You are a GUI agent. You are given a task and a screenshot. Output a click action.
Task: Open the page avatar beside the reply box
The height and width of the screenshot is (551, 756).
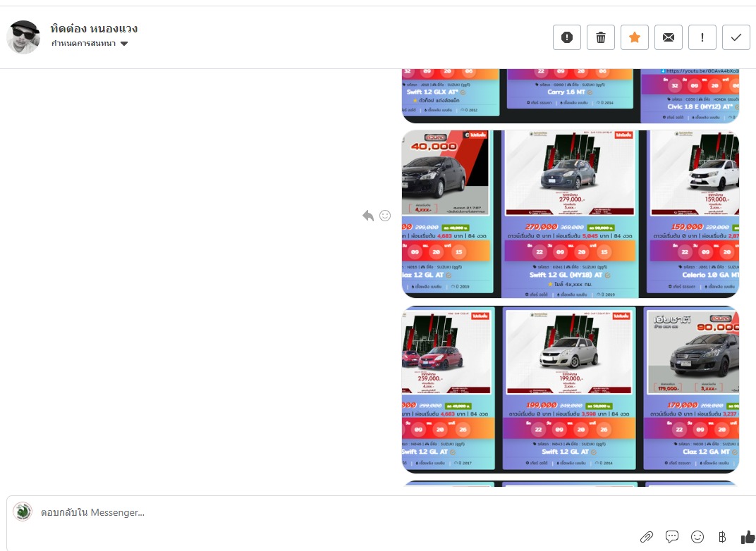pos(23,512)
